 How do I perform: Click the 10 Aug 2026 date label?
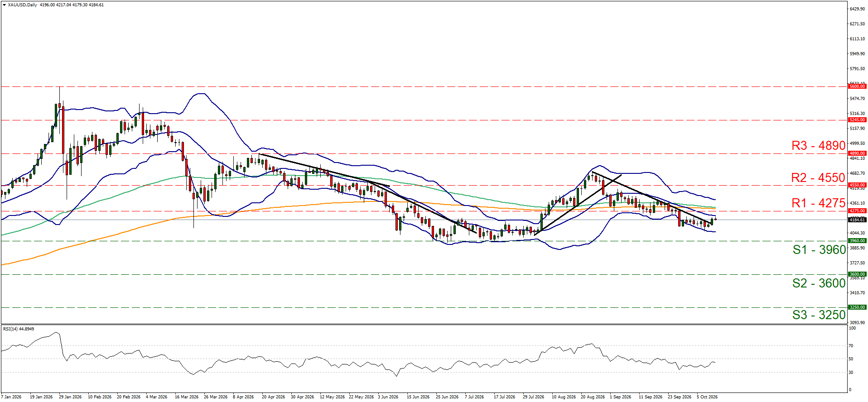coord(564,397)
